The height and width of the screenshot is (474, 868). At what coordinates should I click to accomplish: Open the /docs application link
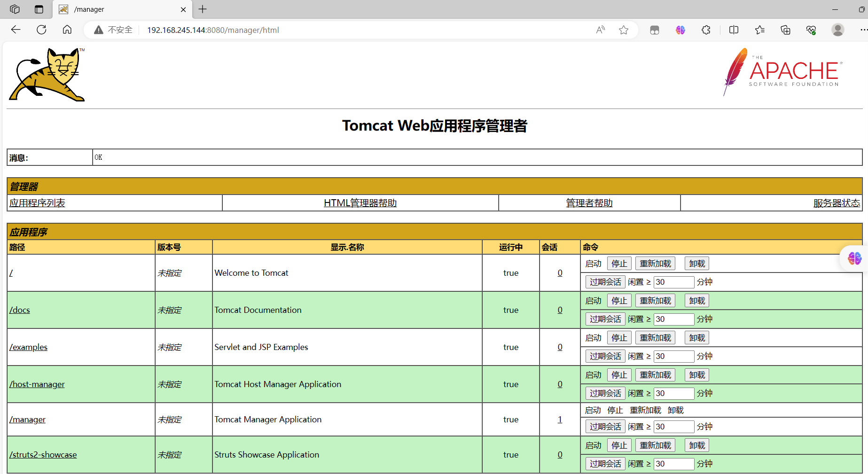click(20, 310)
